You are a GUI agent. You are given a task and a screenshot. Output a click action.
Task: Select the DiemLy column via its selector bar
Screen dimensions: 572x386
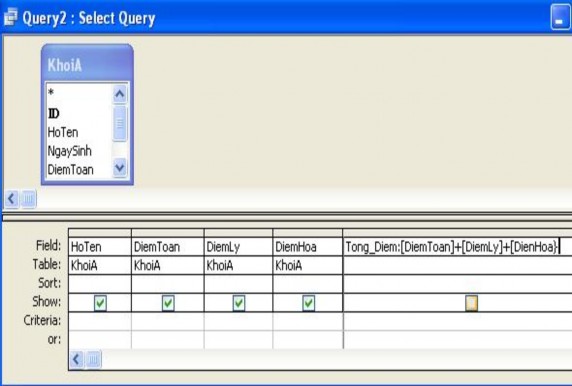(x=239, y=233)
